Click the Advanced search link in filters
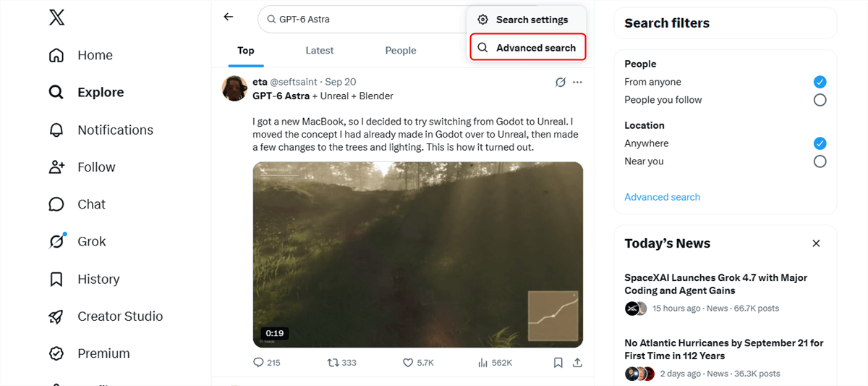This screenshot has height=386, width=868. click(662, 197)
